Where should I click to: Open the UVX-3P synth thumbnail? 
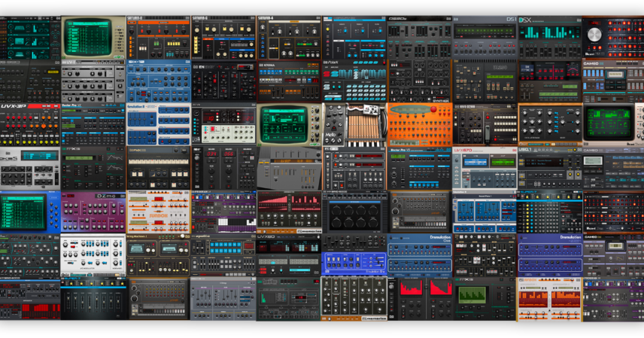[x=30, y=125]
